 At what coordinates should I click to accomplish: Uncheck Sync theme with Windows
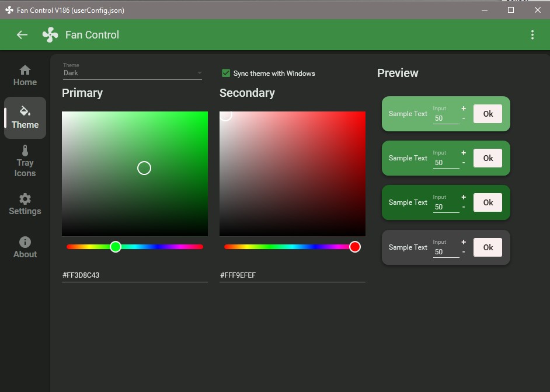(226, 73)
